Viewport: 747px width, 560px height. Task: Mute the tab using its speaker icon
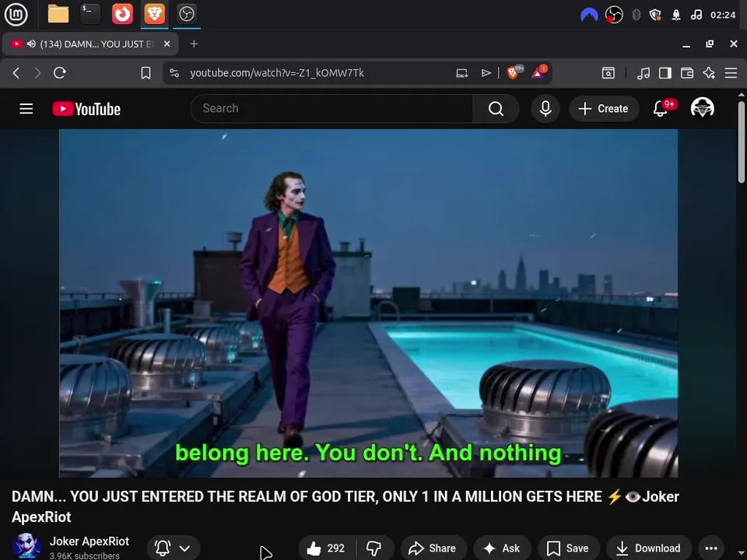coord(31,44)
